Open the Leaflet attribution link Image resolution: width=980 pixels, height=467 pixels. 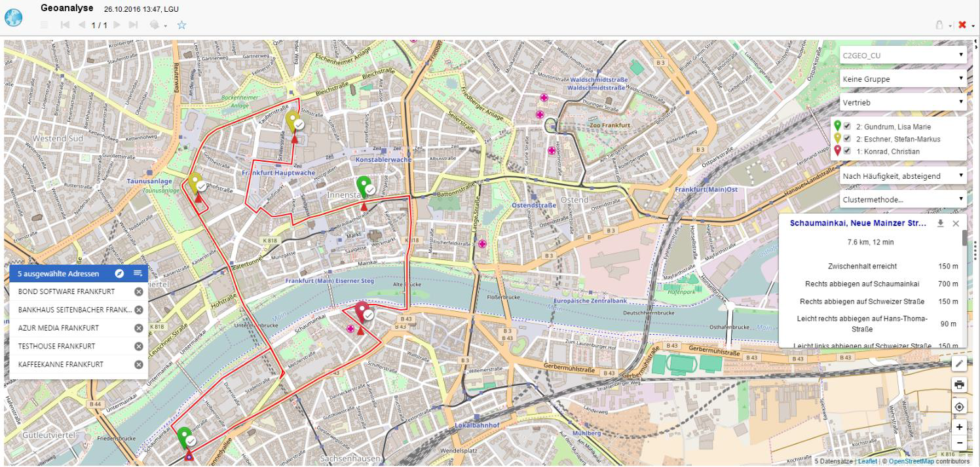click(x=867, y=461)
